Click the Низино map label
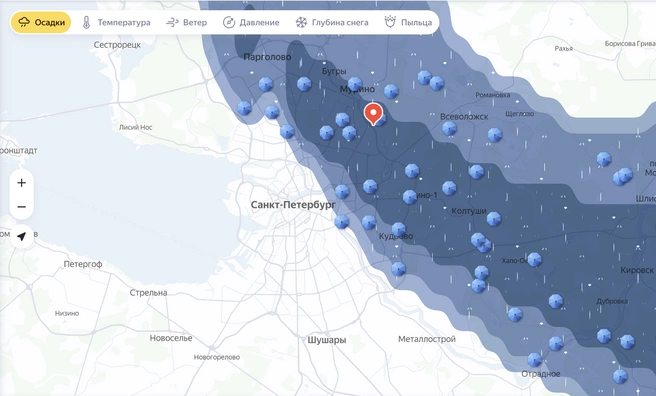Image resolution: width=656 pixels, height=396 pixels. coord(67,313)
